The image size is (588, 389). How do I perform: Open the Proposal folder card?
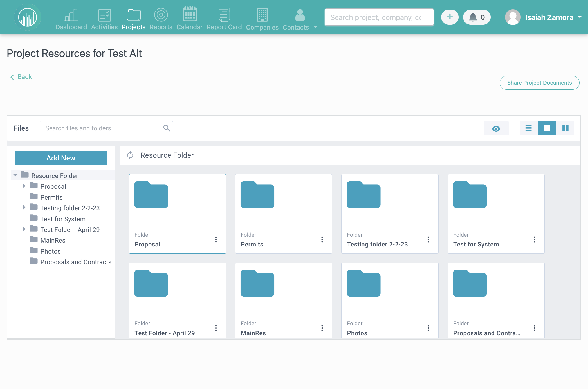[x=178, y=214]
